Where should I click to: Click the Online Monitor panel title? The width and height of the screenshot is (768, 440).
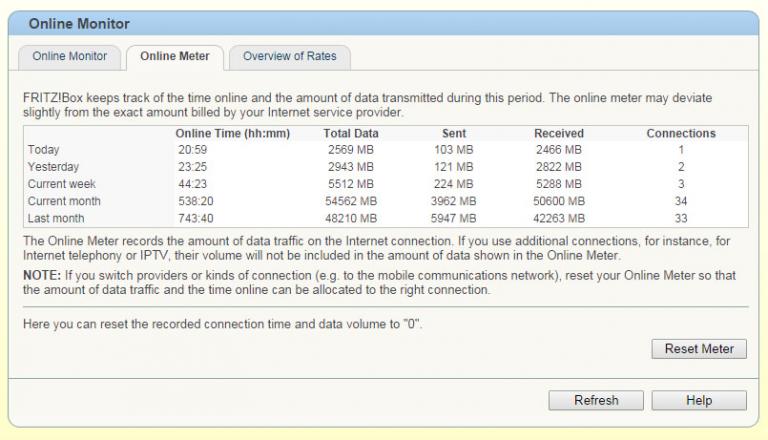tap(79, 23)
